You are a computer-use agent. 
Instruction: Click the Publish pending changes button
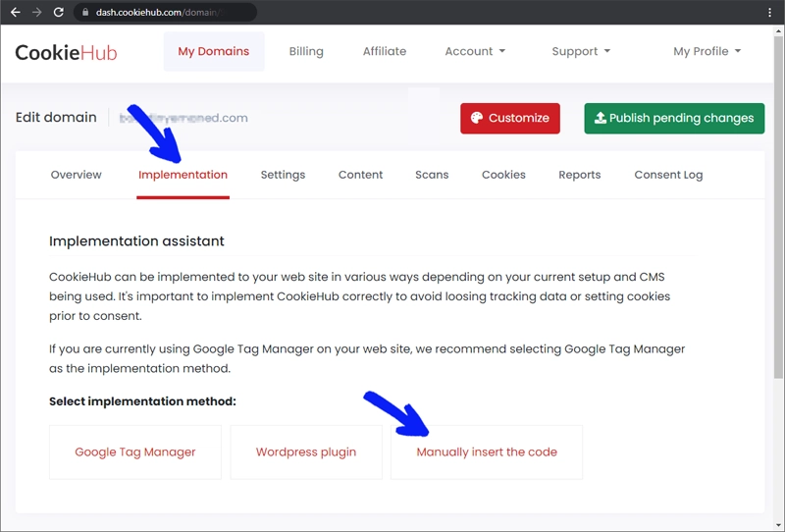(674, 118)
